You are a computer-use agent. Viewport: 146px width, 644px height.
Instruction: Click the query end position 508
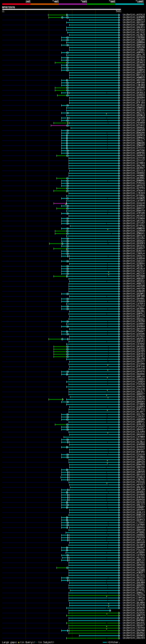tap(118, 11)
